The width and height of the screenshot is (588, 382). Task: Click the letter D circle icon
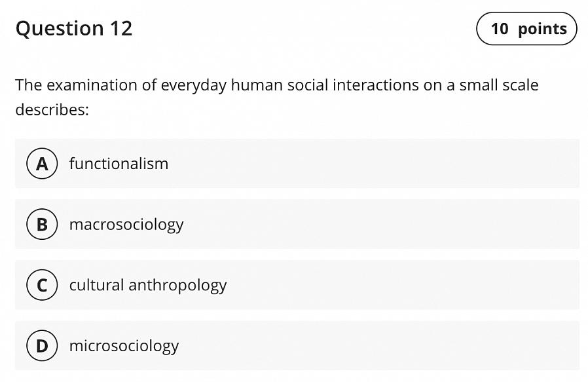(x=42, y=346)
